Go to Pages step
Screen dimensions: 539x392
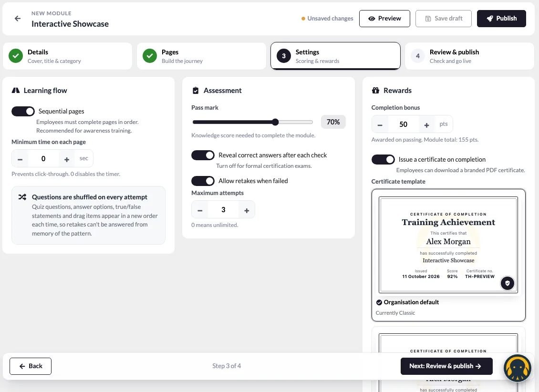[x=201, y=56]
